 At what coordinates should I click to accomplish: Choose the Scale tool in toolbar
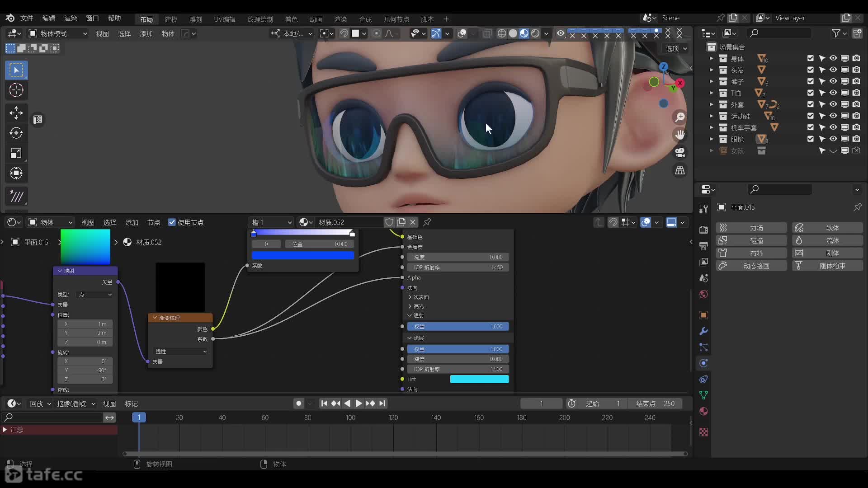pos(16,153)
